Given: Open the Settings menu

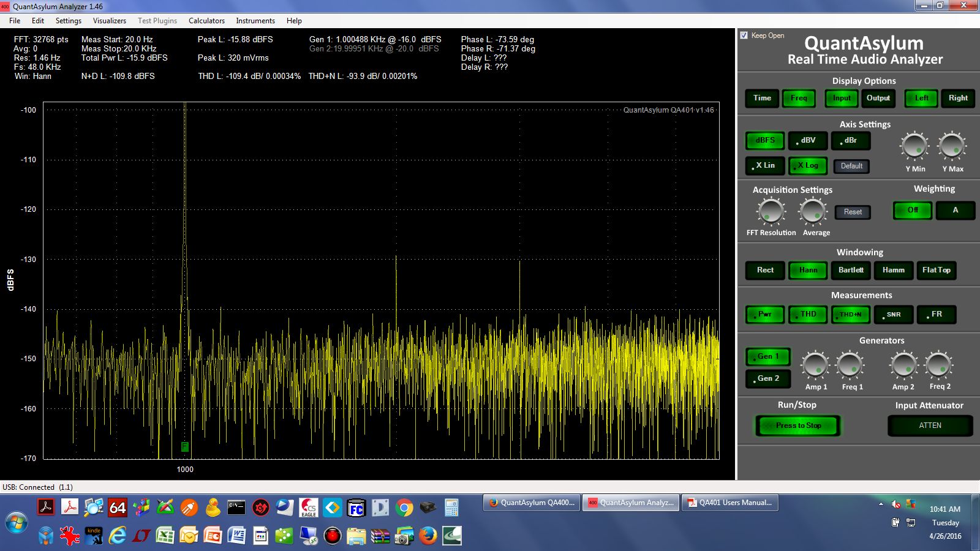Looking at the screenshot, I should point(69,21).
